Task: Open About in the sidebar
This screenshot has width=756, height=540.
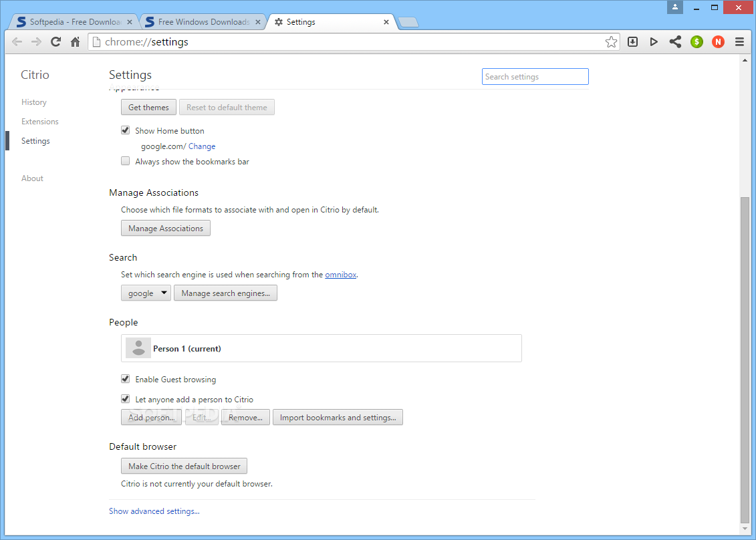Action: [x=32, y=178]
